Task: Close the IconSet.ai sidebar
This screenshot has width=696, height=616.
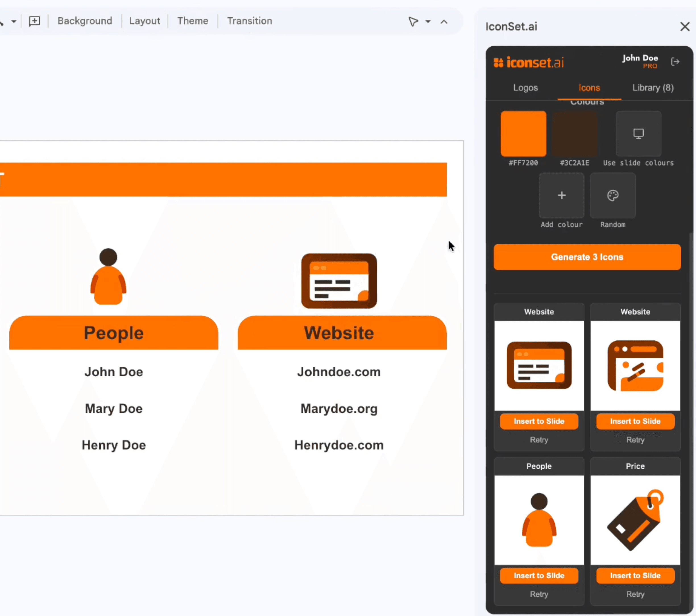Action: 685,26
